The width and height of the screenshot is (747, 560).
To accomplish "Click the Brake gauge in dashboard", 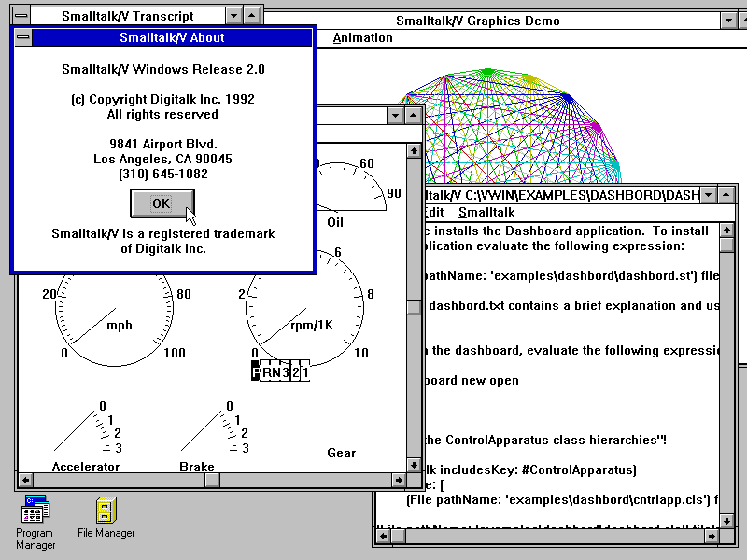I will [213, 436].
